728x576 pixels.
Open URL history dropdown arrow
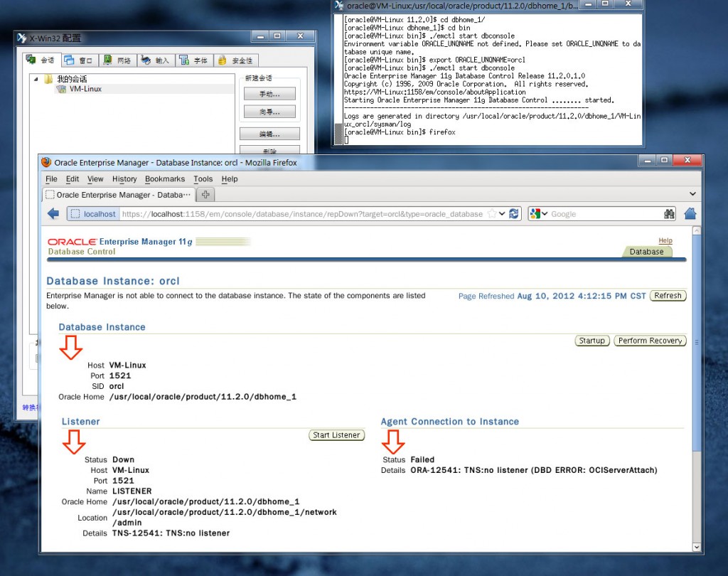click(503, 213)
